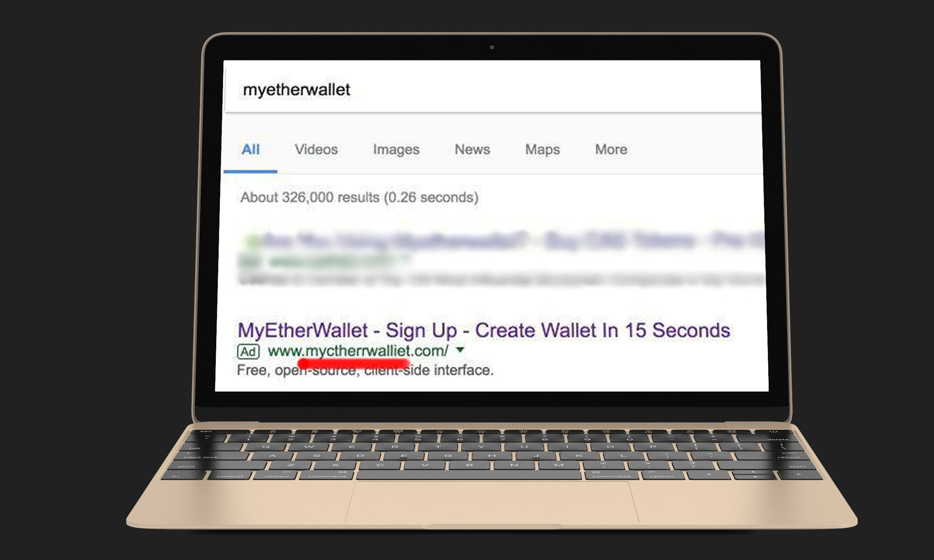
Task: Open the News results tab
Action: tap(472, 149)
